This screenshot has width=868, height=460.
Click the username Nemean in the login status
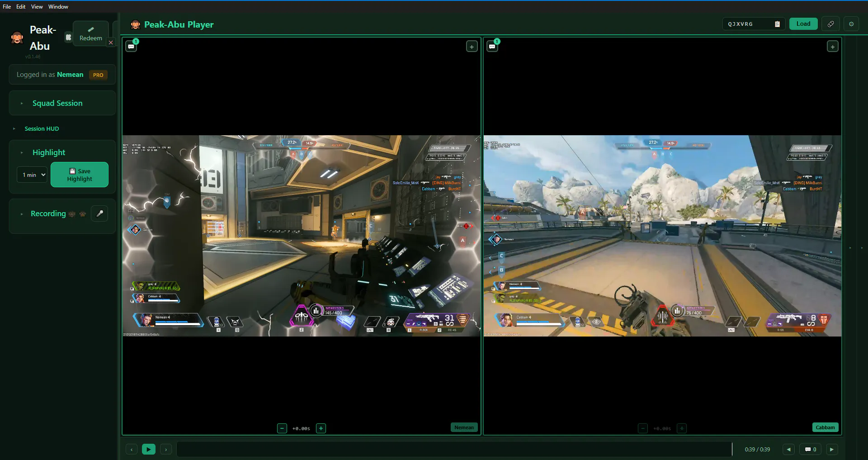point(70,75)
